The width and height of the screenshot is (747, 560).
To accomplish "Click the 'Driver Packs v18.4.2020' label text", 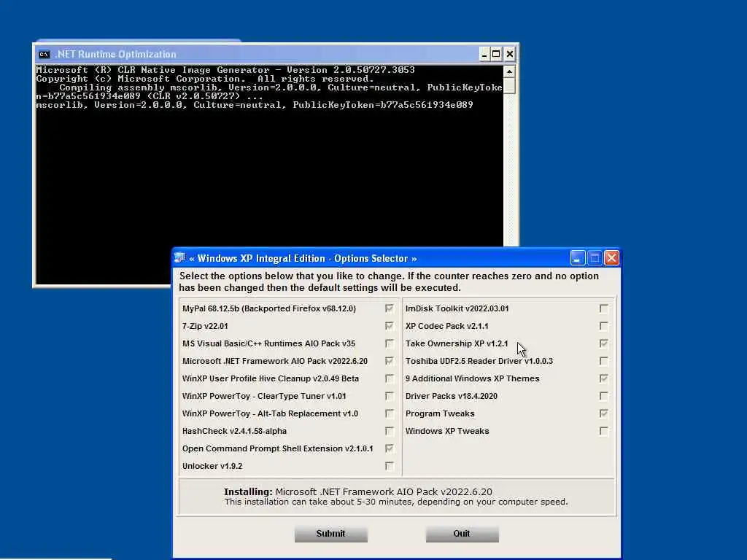I will click(451, 396).
